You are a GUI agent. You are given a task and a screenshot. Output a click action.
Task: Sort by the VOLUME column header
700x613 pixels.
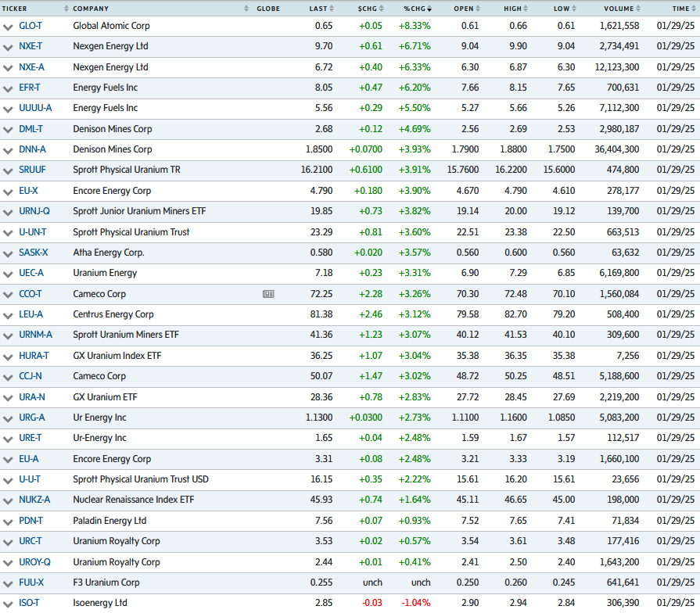coord(623,9)
